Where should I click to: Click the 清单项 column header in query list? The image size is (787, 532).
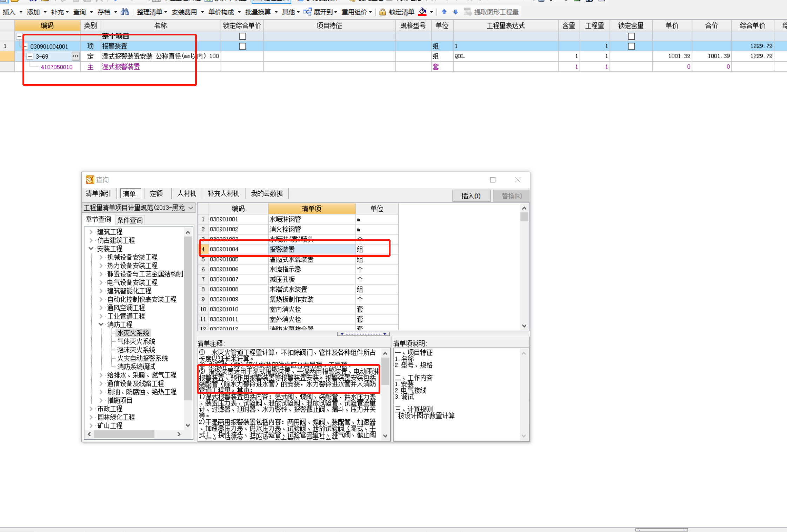pos(312,209)
